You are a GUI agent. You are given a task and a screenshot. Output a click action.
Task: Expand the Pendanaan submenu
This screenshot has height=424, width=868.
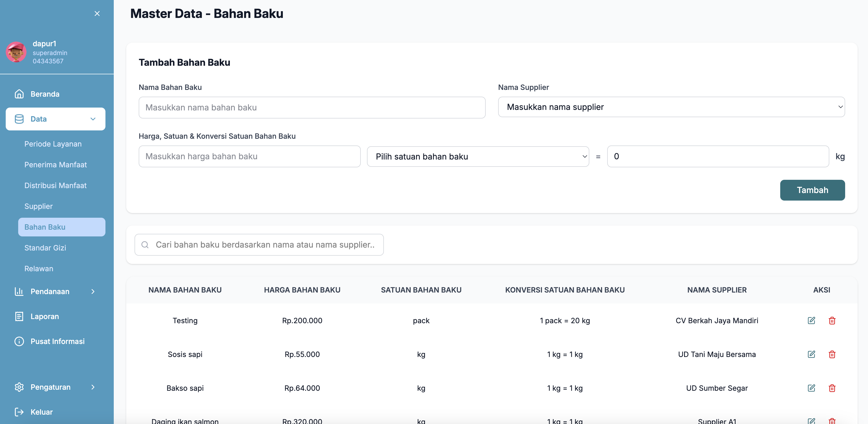(x=93, y=291)
